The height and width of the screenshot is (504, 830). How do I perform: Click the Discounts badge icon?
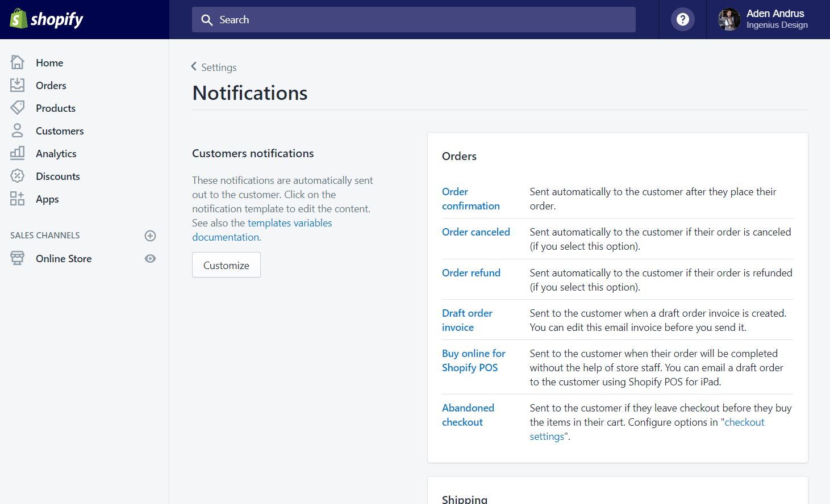point(18,176)
